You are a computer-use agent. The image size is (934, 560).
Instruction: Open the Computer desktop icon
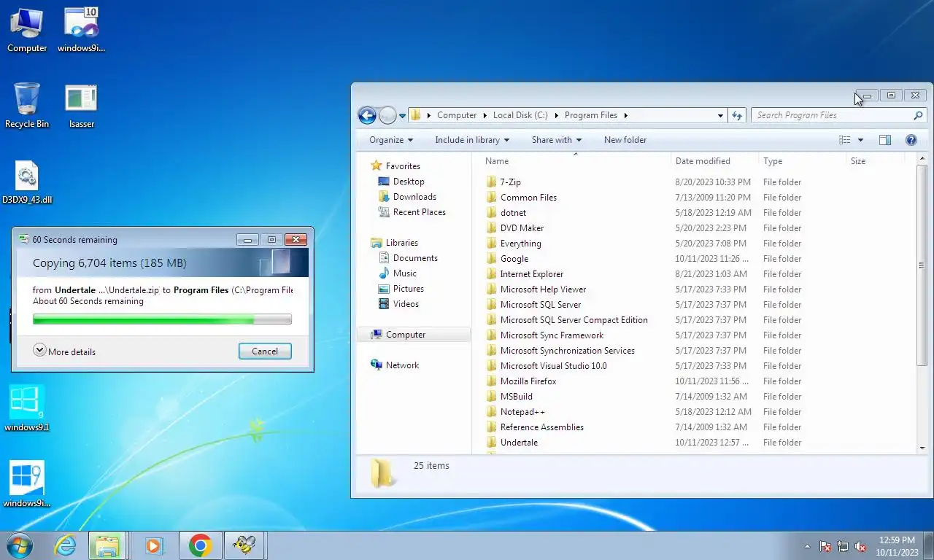[x=27, y=30]
